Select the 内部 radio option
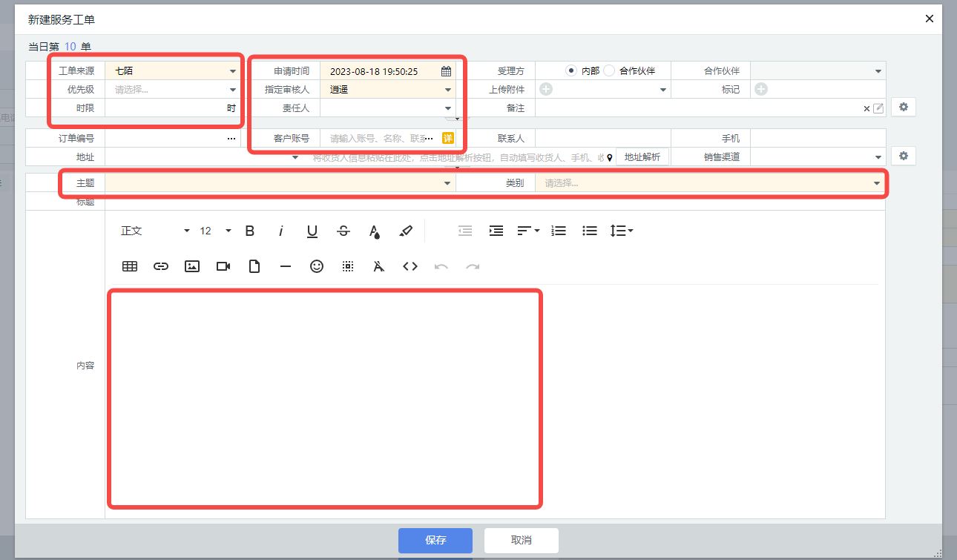 [x=571, y=71]
